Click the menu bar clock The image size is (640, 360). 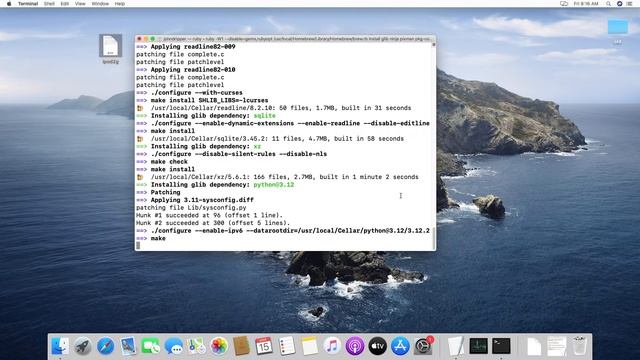(x=586, y=4)
